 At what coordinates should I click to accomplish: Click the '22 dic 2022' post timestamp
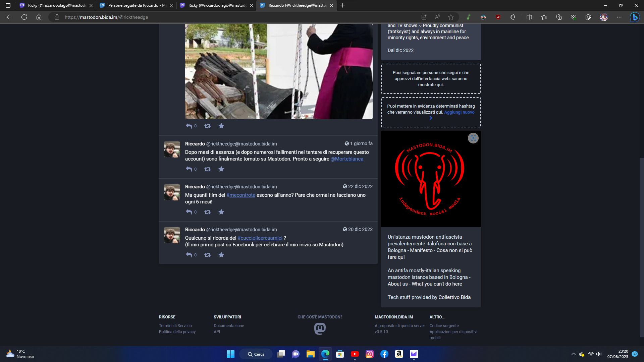(358, 186)
